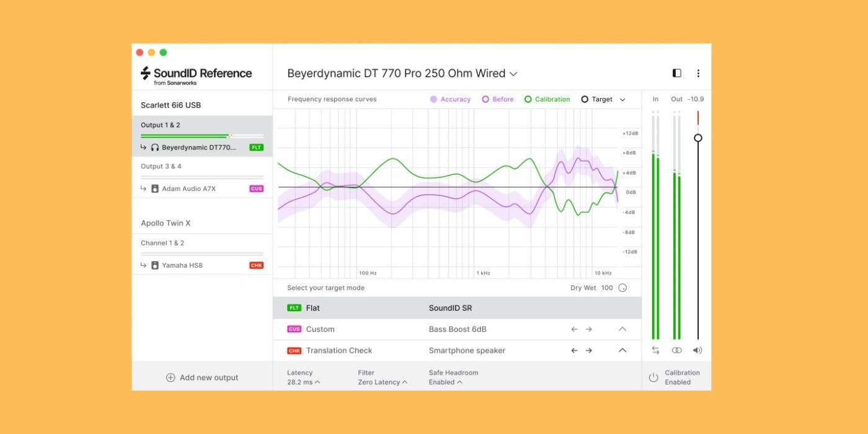Click Add new output button
Viewport: 868px width, 434px height.
click(x=202, y=378)
